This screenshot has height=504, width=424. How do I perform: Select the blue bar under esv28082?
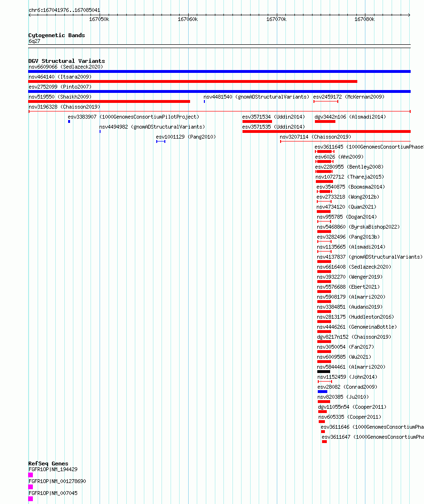pos(323,392)
